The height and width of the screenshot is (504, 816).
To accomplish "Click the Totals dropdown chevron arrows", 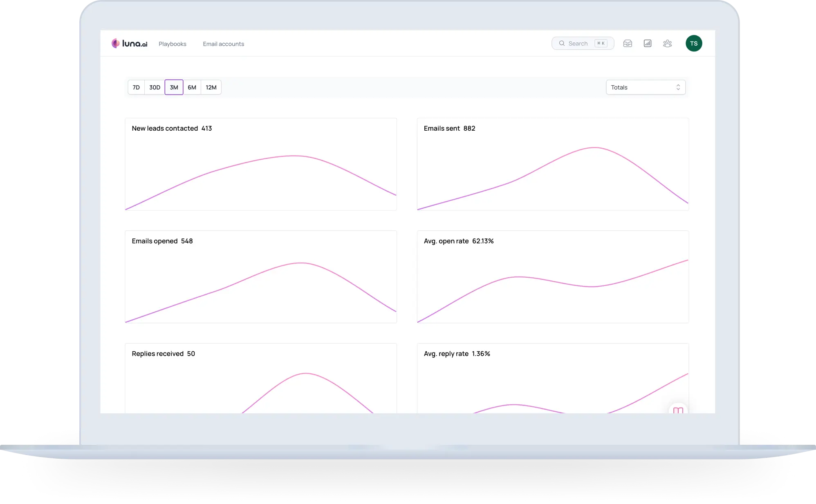I will [678, 87].
